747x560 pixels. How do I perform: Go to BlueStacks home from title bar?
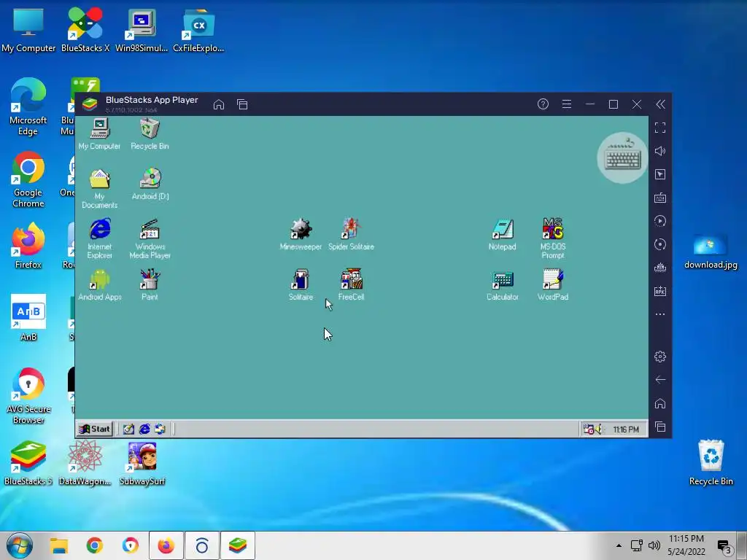(219, 104)
